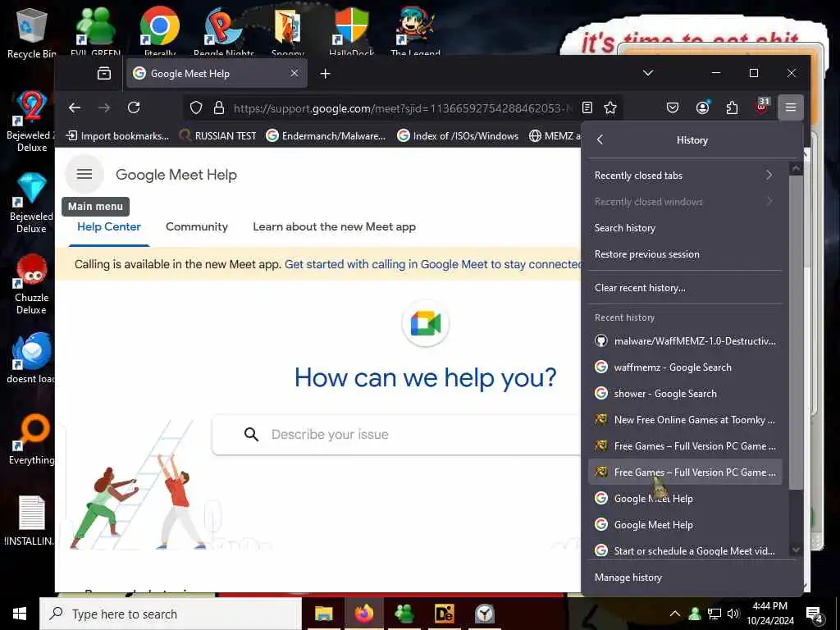Choose Restore previous session
Viewport: 840px width, 630px height.
pos(685,254)
